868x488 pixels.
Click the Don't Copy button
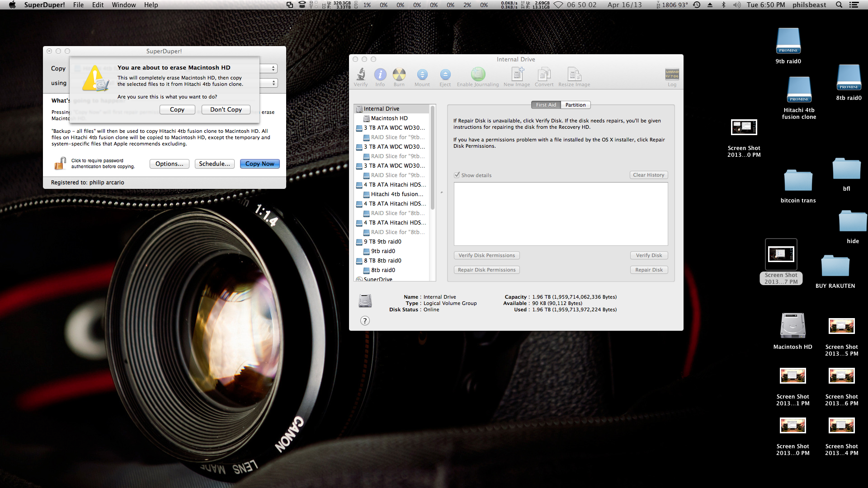tap(226, 110)
